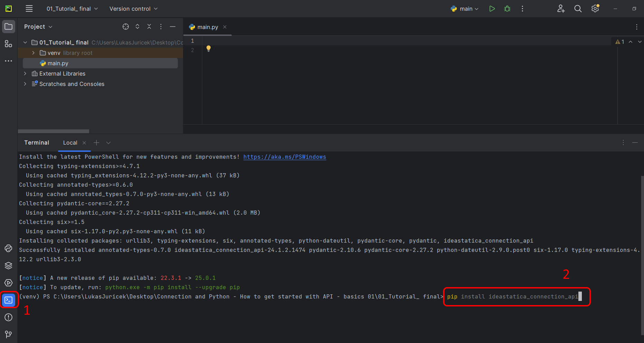Open the main run configuration dropdown
The image size is (644, 343).
(464, 9)
